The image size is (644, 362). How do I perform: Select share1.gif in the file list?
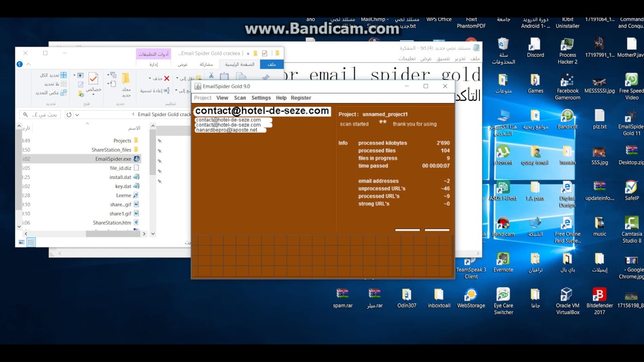coord(124,214)
